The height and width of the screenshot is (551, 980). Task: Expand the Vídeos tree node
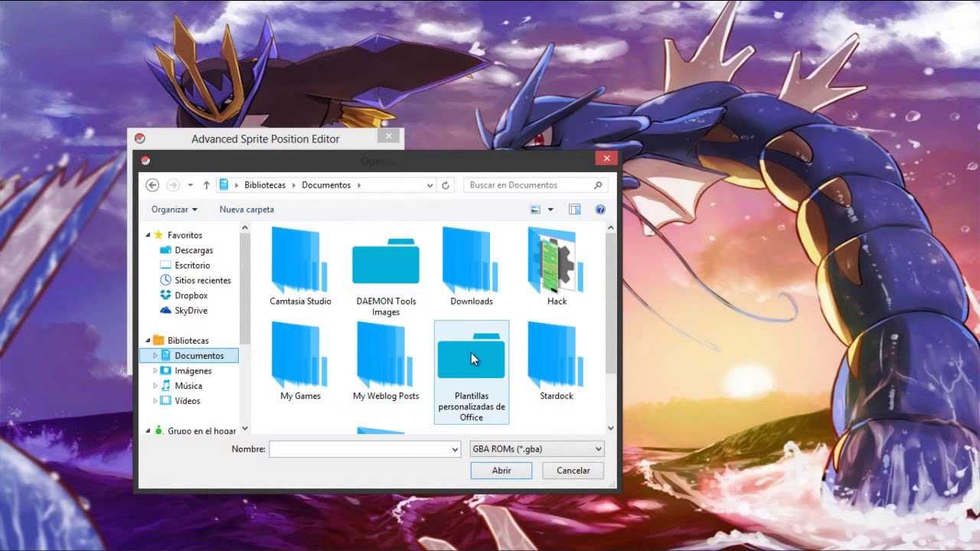pyautogui.click(x=155, y=401)
